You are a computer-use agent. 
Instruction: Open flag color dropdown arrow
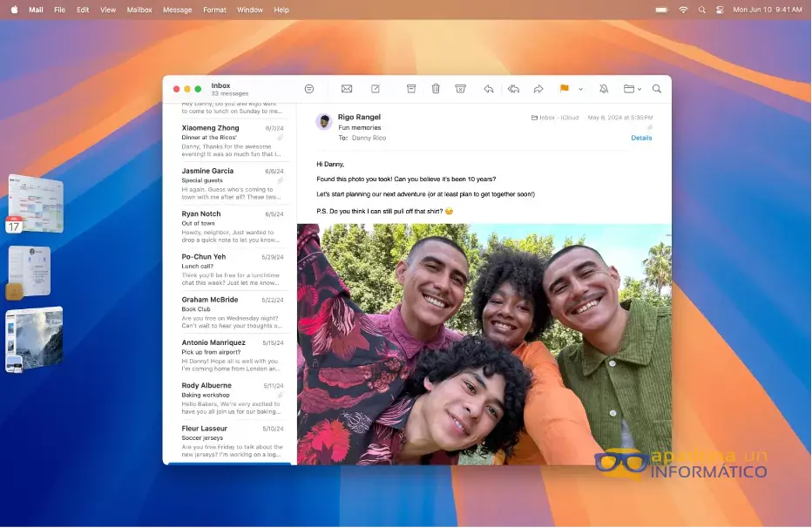[580, 89]
